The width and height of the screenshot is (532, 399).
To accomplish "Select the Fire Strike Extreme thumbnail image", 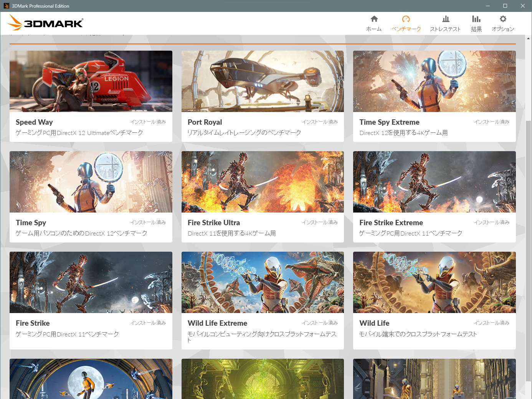I will [435, 182].
